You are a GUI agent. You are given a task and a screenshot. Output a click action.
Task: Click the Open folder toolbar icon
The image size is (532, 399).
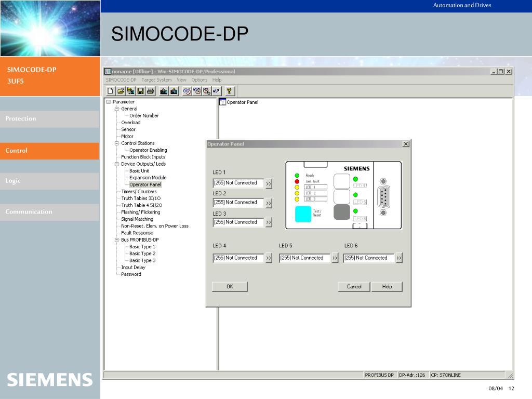point(121,91)
